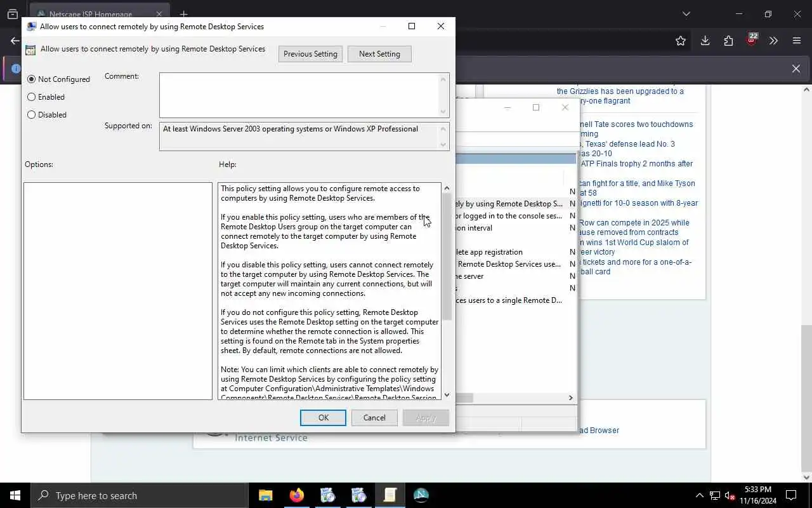The height and width of the screenshot is (508, 812).
Task: Show more tools via the overflow chevron
Action: [773, 41]
